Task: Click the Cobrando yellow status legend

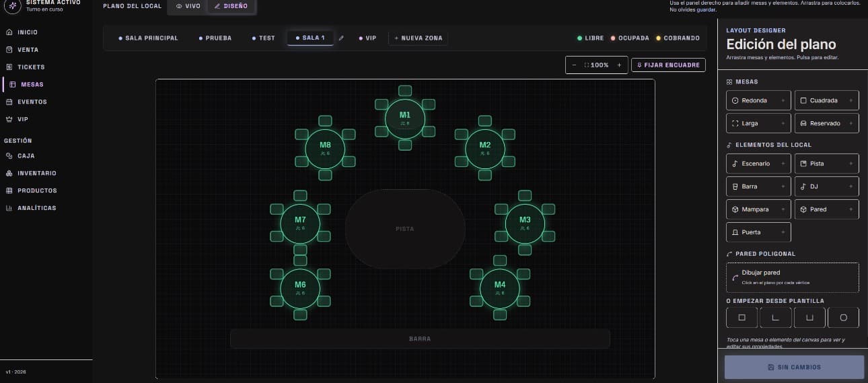Action: pos(678,38)
